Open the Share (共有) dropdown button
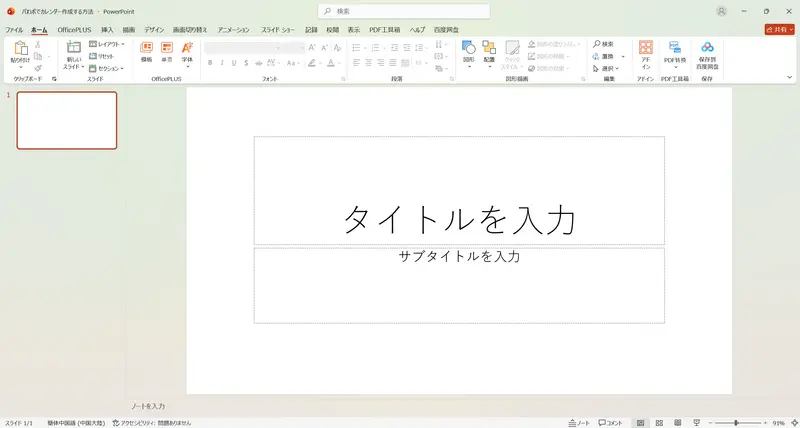Image resolution: width=800 pixels, height=428 pixels. tap(779, 30)
